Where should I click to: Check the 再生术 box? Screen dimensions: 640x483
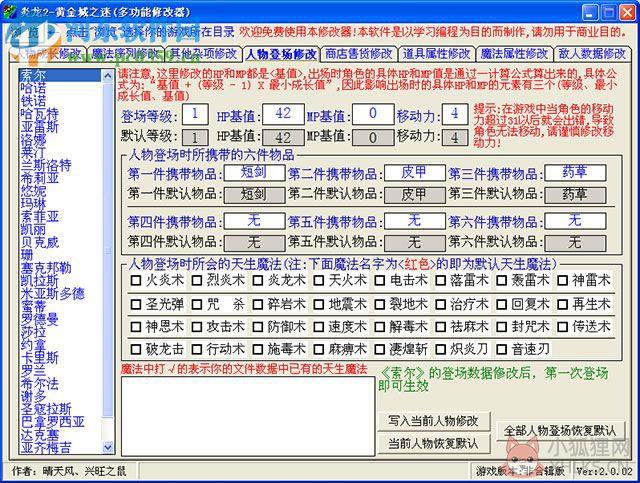(562, 305)
